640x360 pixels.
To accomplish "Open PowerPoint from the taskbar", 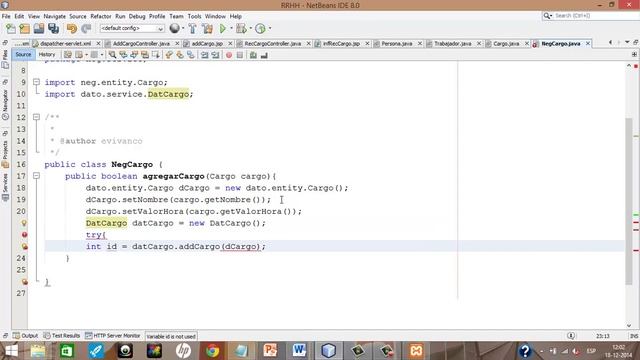I will coord(270,351).
